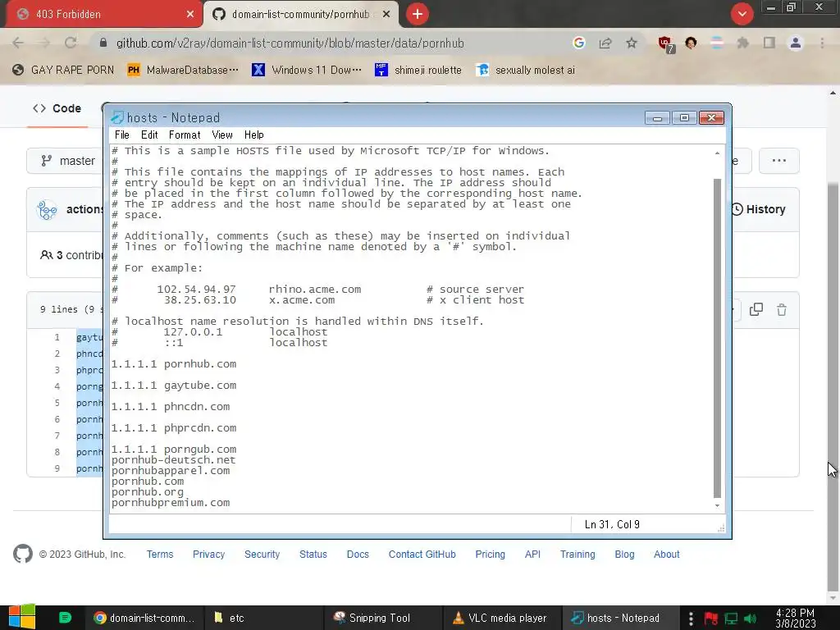Close the 403 Forbidden tab

(190, 15)
